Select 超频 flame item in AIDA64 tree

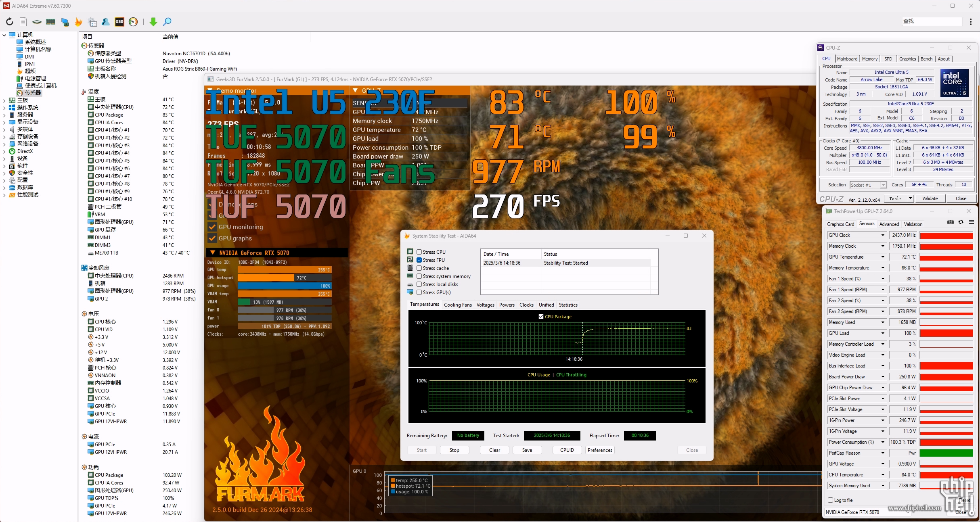coord(27,71)
